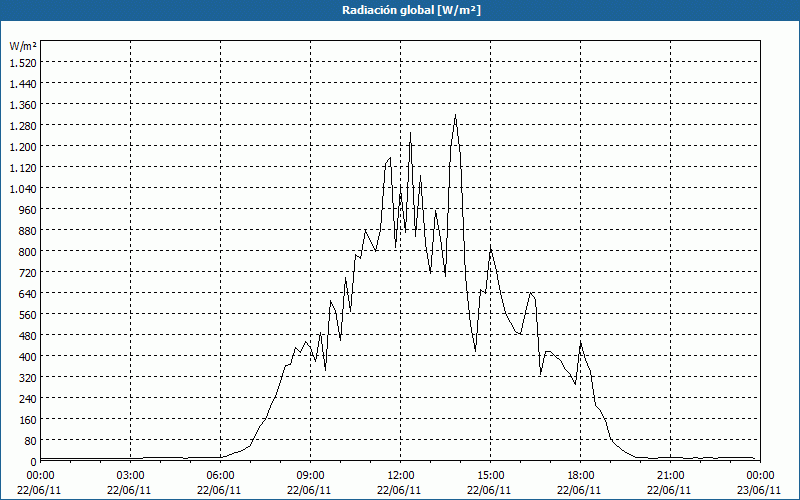Click the 640 y-axis value
This screenshot has width=800, height=500.
point(28,293)
